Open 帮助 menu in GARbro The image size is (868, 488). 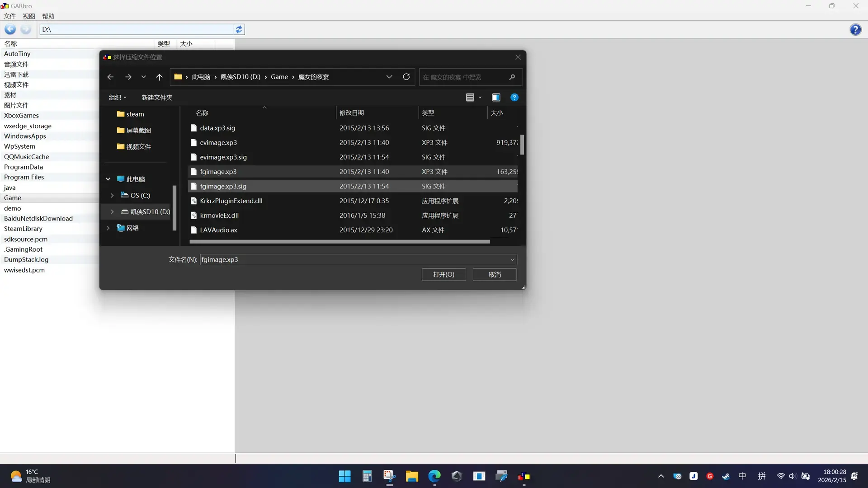(x=48, y=16)
